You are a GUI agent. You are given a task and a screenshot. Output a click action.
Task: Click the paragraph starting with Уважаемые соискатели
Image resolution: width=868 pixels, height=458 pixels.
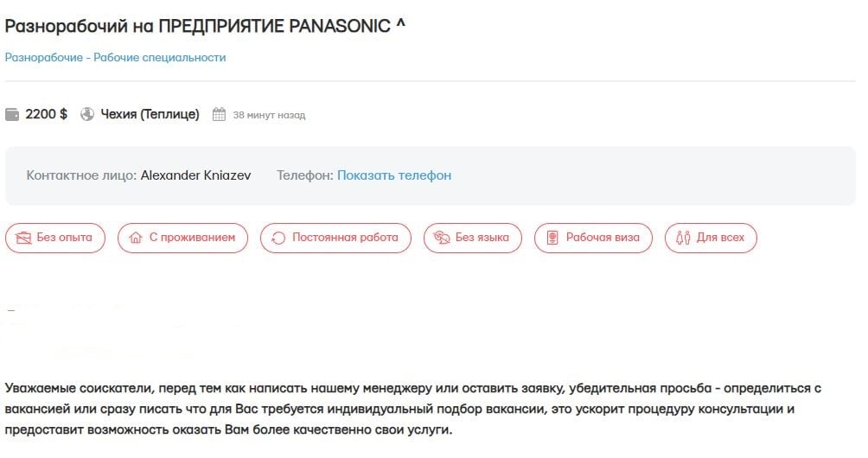[x=412, y=409]
